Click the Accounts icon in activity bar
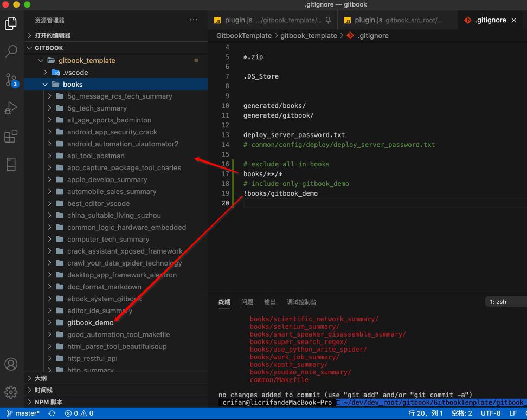The width and height of the screenshot is (527, 420). [x=11, y=364]
